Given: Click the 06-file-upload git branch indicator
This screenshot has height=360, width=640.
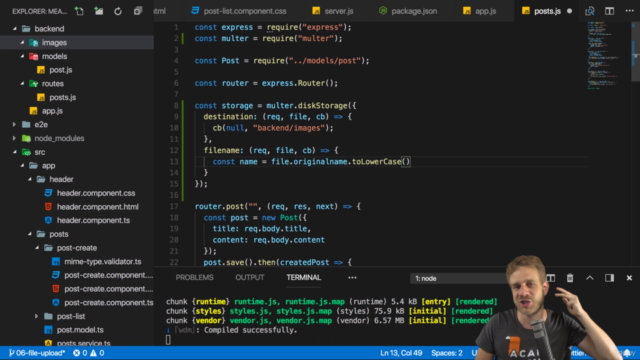Looking at the screenshot, I should (x=37, y=353).
